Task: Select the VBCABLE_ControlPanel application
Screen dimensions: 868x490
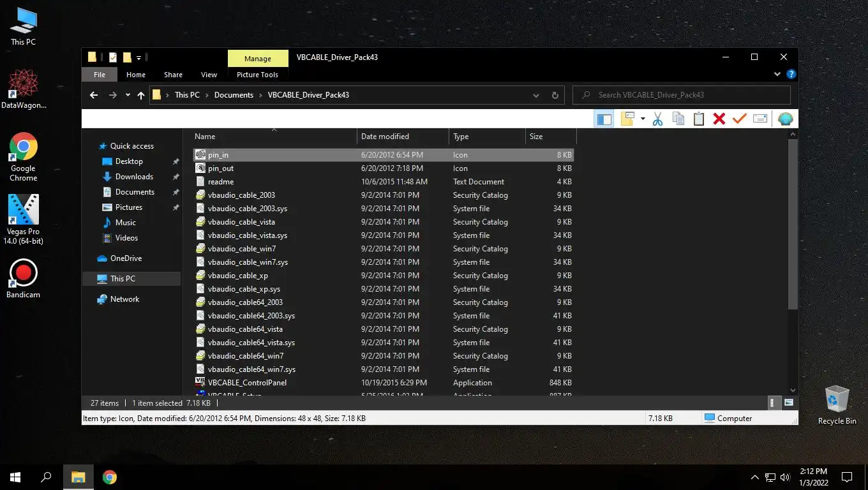Action: pos(383,383)
